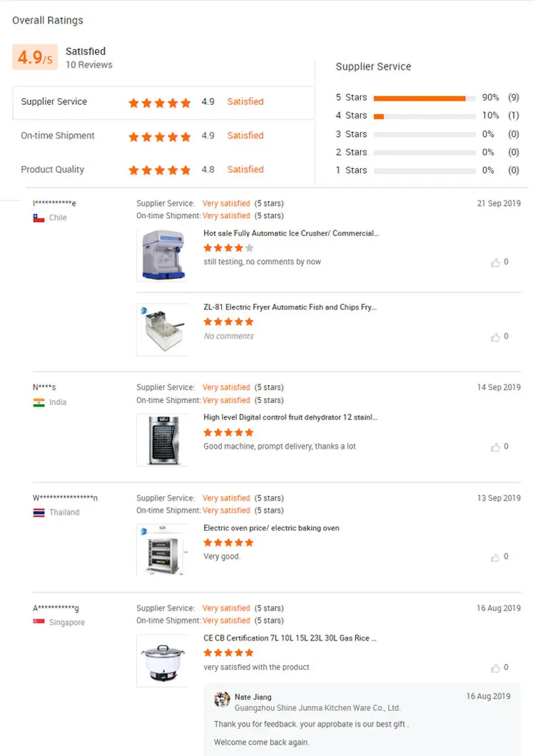Click thumbs-up icon on ice crusher review
535x756 pixels.
pyautogui.click(x=495, y=262)
